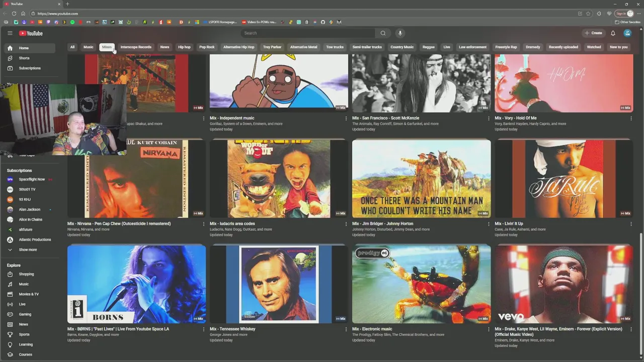Select the Alternative Metal chip
The width and height of the screenshot is (644, 362).
click(x=303, y=47)
